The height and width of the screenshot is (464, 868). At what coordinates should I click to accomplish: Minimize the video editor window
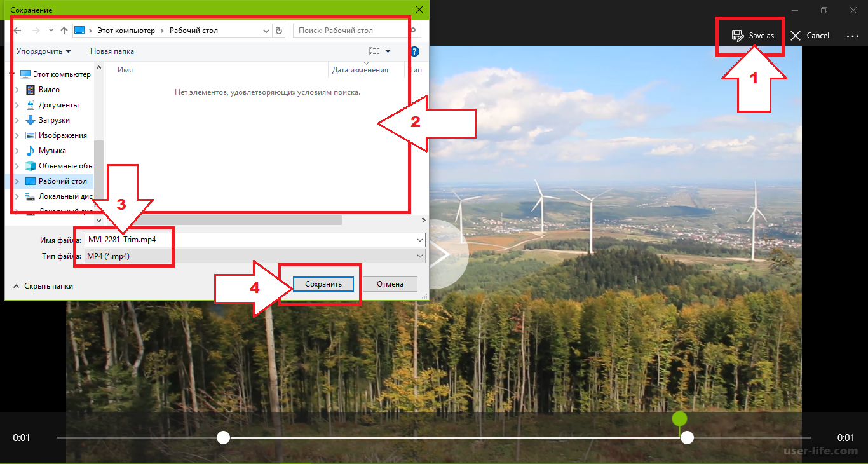click(x=795, y=10)
